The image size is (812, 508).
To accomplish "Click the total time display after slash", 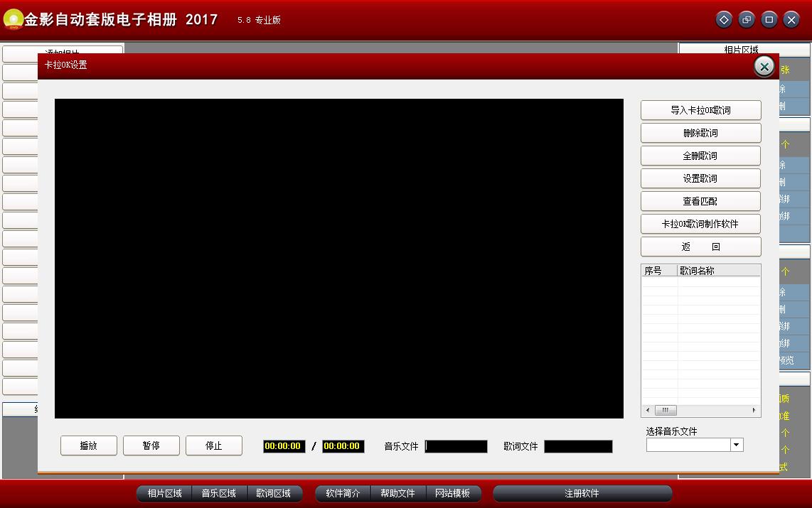I will [x=343, y=446].
